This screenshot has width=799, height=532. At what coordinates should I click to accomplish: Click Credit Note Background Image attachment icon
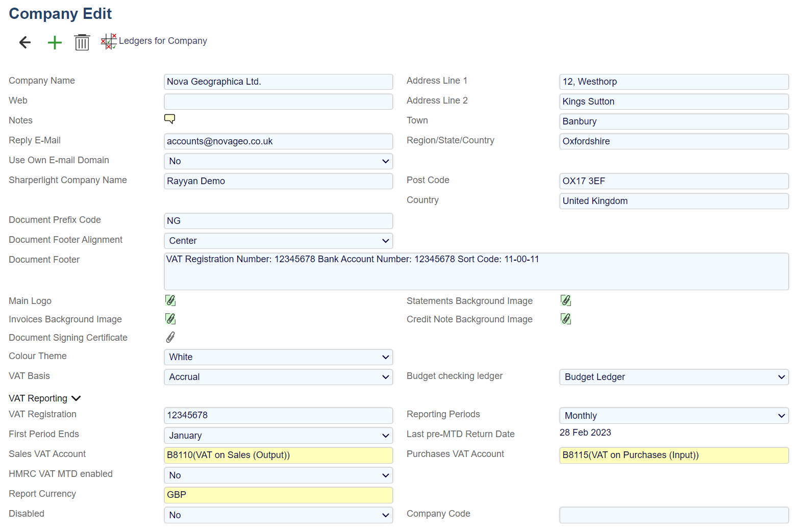click(565, 319)
